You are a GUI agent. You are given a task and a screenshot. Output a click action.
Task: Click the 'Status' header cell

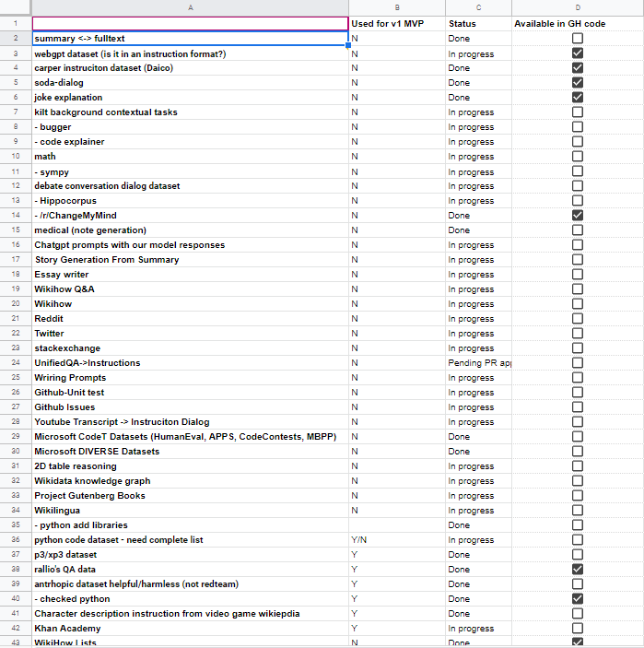(478, 24)
